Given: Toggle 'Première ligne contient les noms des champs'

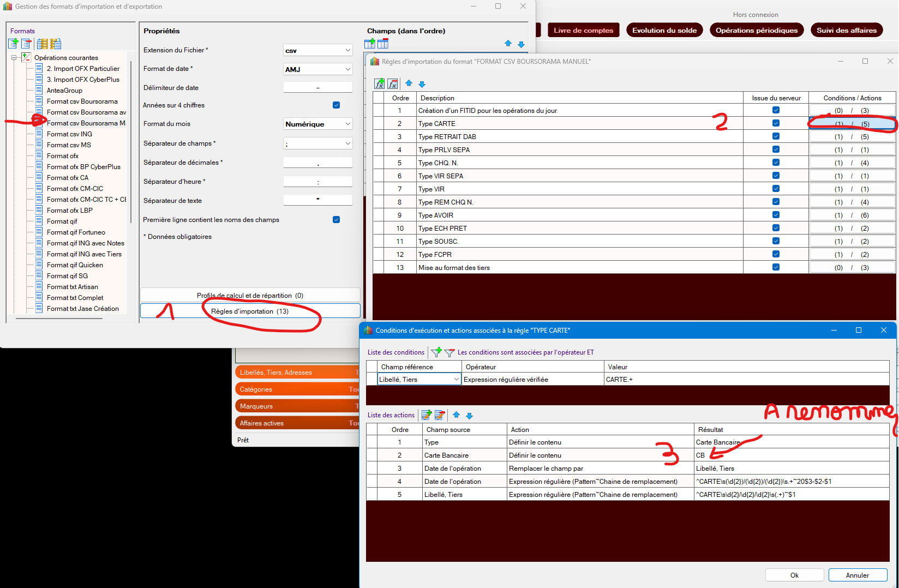Looking at the screenshot, I should (336, 220).
